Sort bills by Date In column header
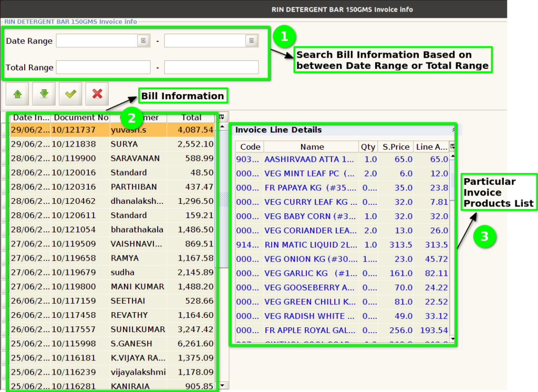The width and height of the screenshot is (538, 392). (x=30, y=117)
